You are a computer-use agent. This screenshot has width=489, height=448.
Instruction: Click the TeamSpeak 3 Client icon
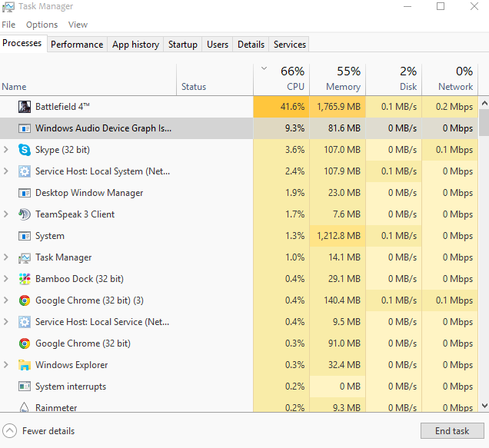coord(25,214)
